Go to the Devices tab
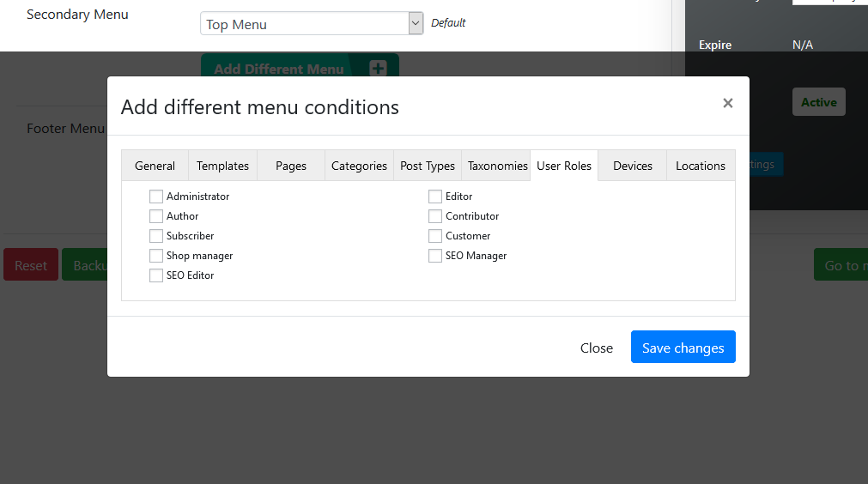868x484 pixels. pos(633,166)
